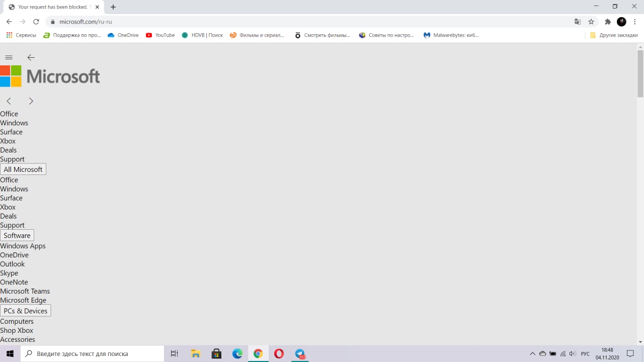Open the Windows Start menu
Image resolution: width=644 pixels, height=362 pixels.
tap(10, 353)
